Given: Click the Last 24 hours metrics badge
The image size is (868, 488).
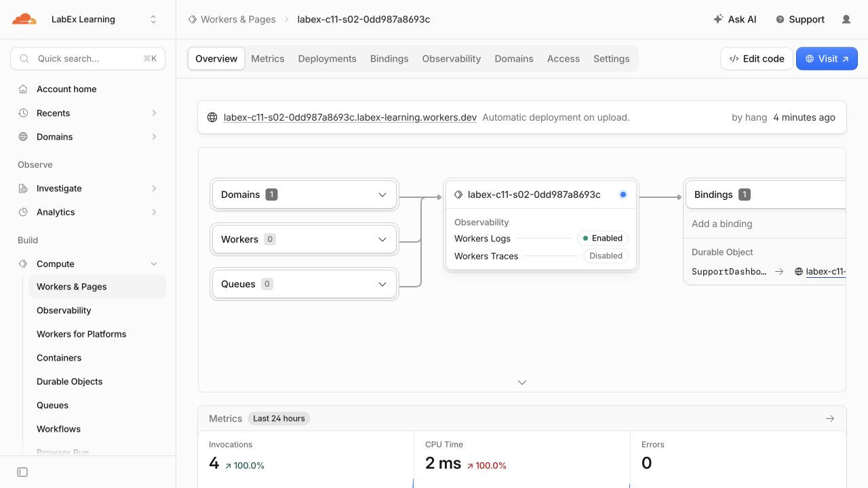Looking at the screenshot, I should point(279,418).
